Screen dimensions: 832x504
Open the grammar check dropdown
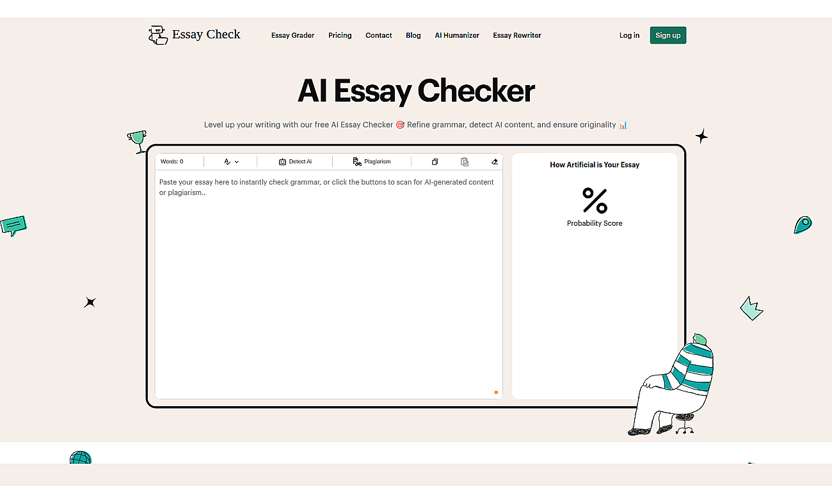tap(231, 162)
